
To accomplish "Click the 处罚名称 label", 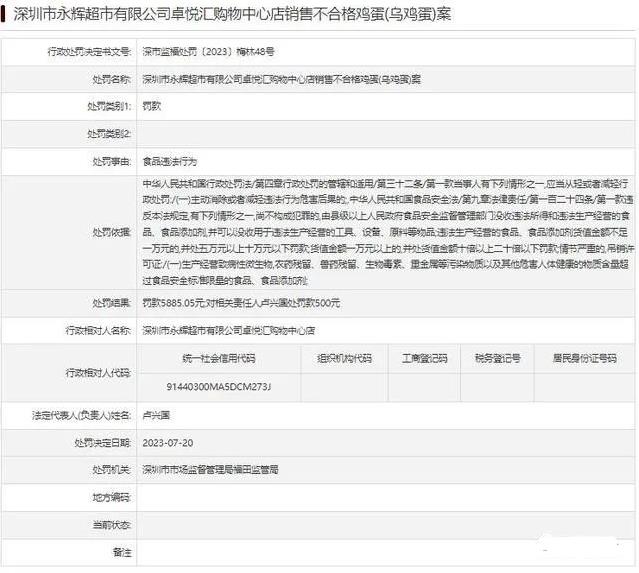I will pyautogui.click(x=111, y=79).
